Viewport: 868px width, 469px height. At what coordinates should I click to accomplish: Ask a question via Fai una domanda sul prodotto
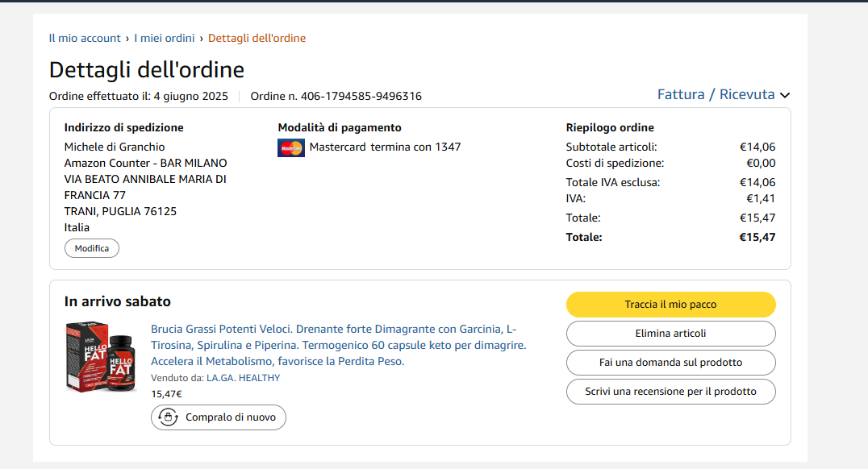click(x=670, y=363)
